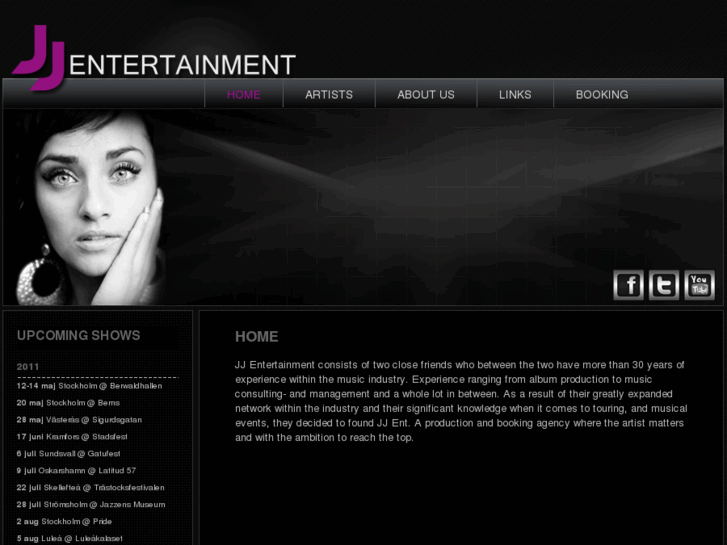Select the 22 juli Skellefteå Trästocksfestivalen show

click(x=90, y=487)
